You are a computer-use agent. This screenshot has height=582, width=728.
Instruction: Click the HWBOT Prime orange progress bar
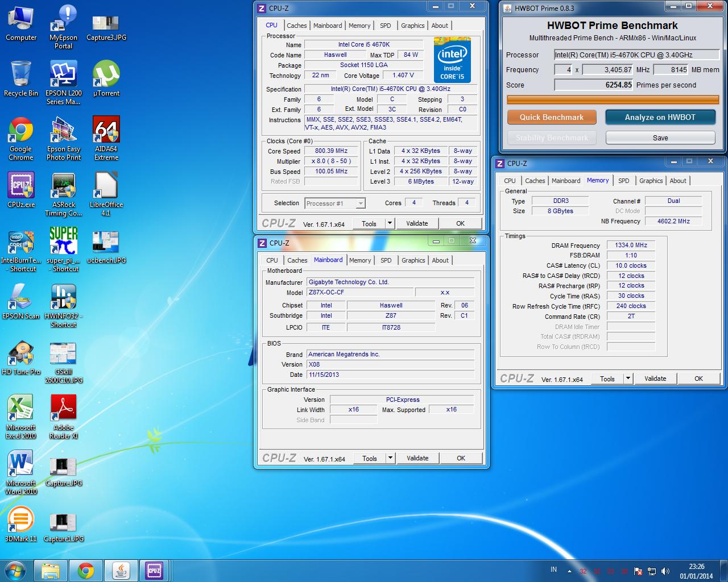coord(613,99)
